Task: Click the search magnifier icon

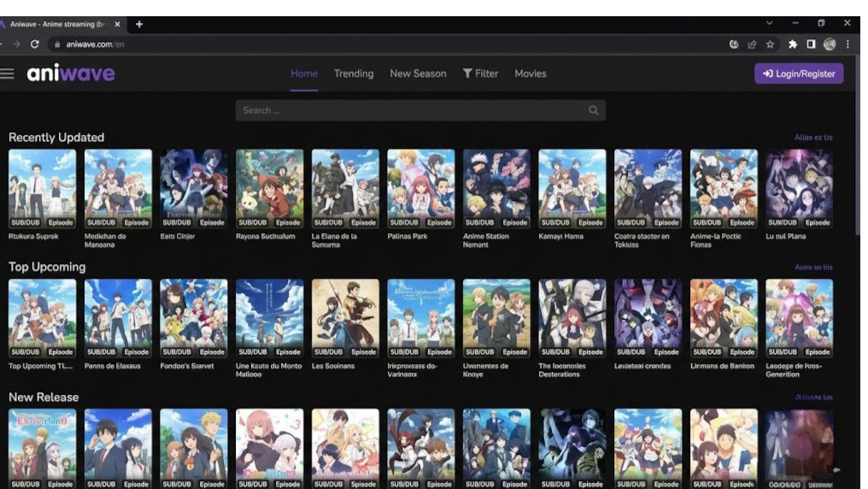Action: click(x=594, y=110)
